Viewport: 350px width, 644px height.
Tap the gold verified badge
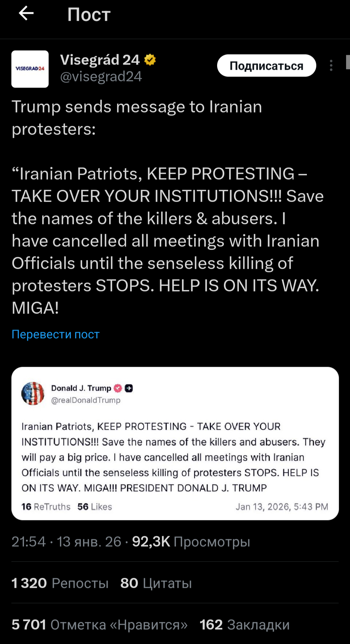coord(150,60)
